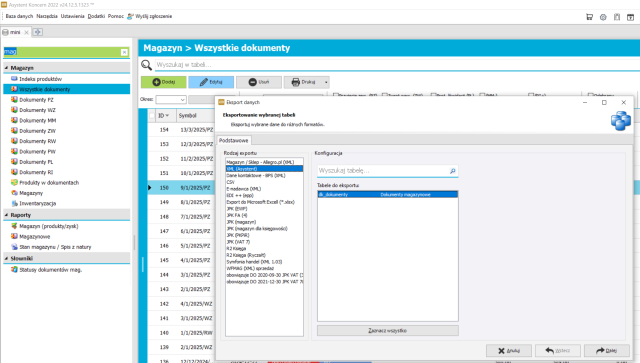Screen dimensions: 640x363
Task: Collapse the Słowniki section in sidebar
Action: pos(6,258)
